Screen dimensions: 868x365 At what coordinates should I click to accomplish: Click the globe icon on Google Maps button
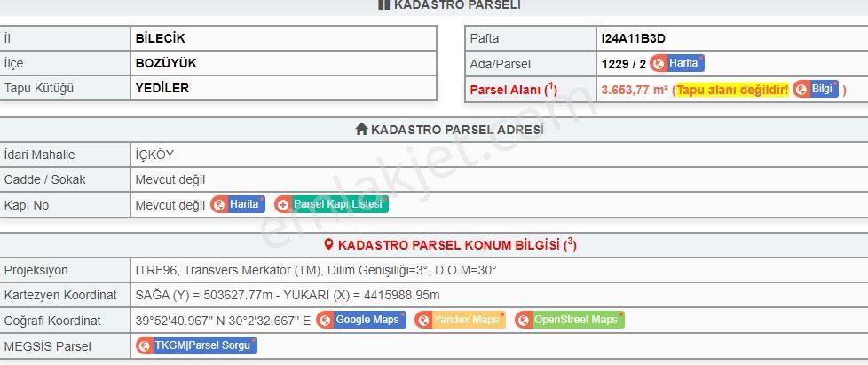coord(326,320)
